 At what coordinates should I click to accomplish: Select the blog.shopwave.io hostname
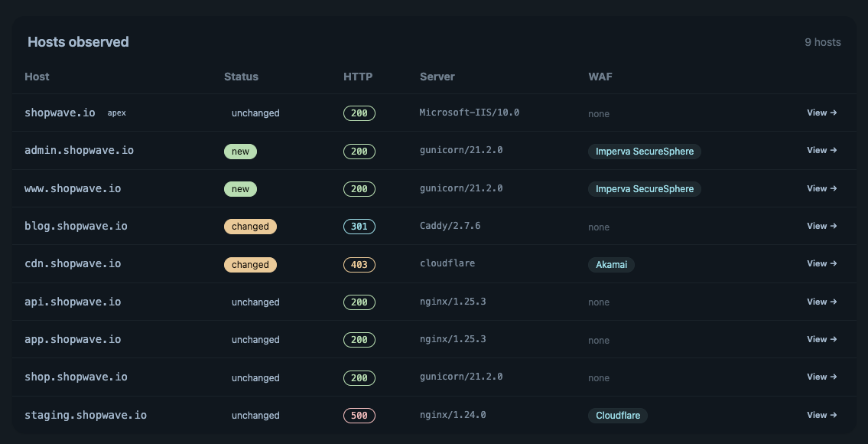coord(76,226)
